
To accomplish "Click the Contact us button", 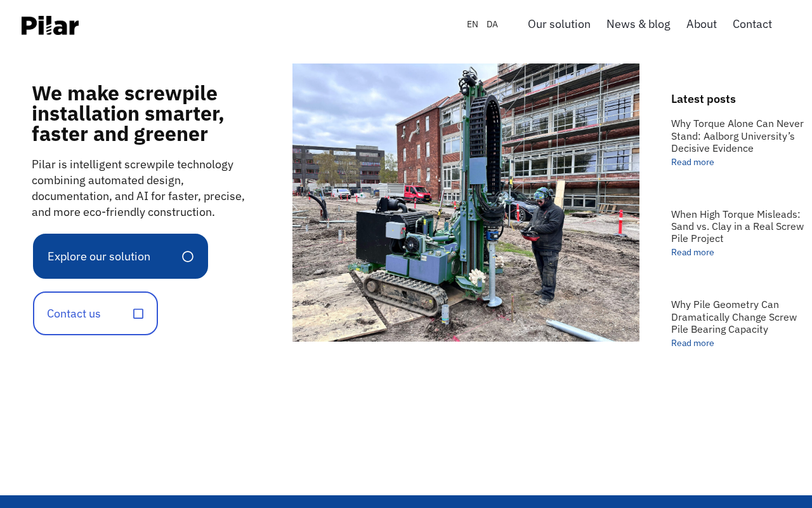I will point(95,314).
